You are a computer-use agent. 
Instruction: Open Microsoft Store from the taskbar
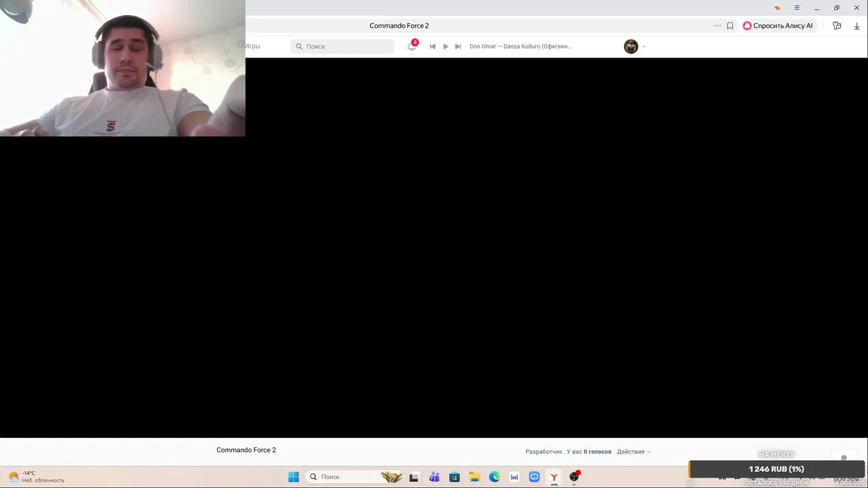pos(454,476)
